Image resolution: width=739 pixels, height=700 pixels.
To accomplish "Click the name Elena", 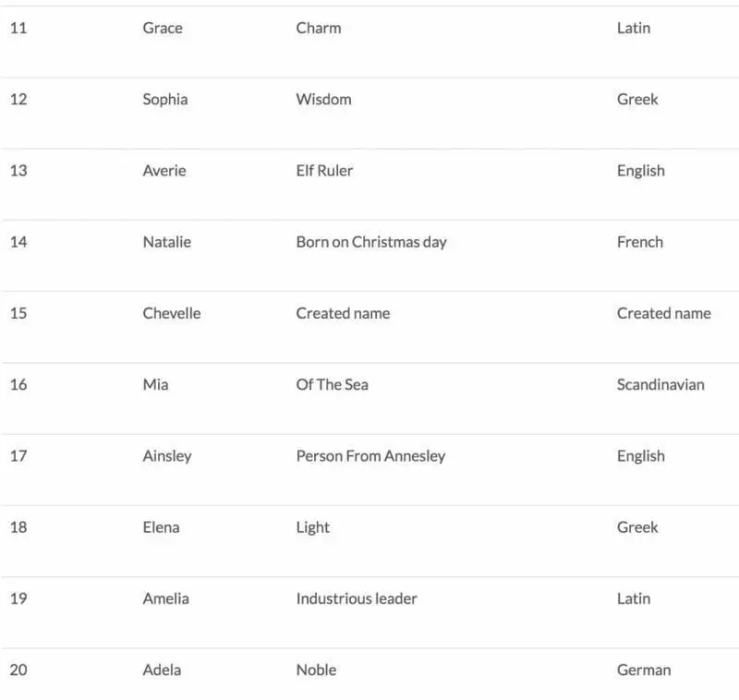I will pos(161,527).
